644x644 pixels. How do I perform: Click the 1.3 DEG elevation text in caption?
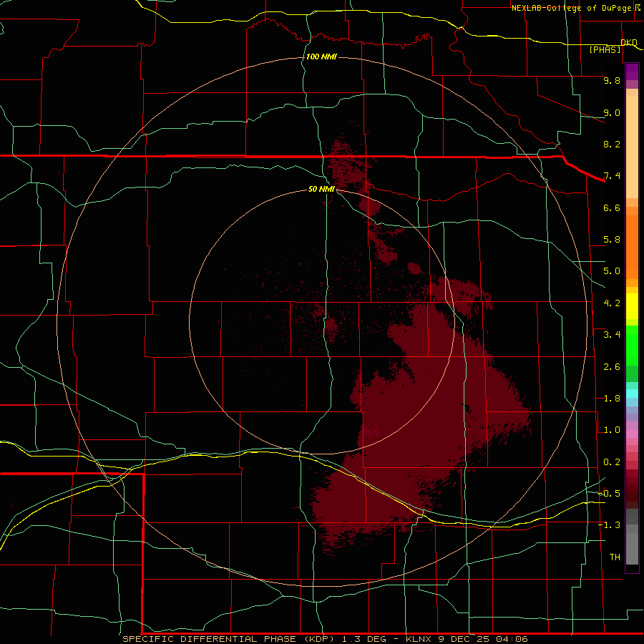(364, 639)
